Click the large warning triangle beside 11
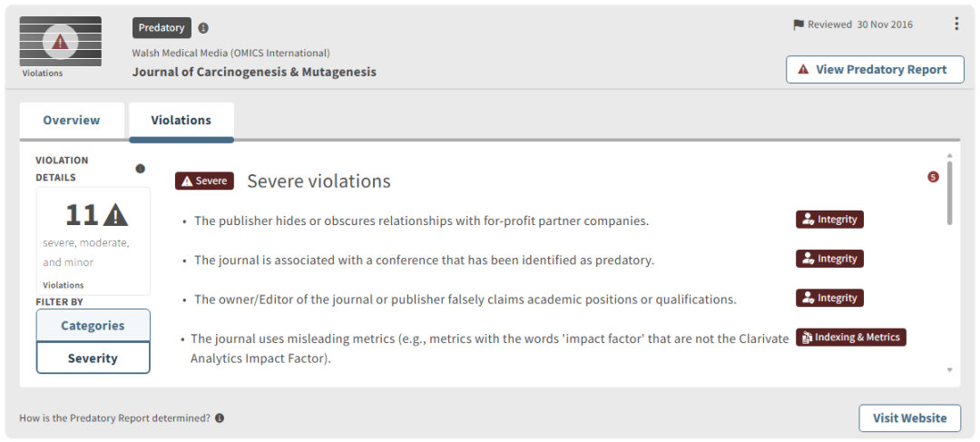Image resolution: width=980 pixels, height=442 pixels. tap(116, 215)
